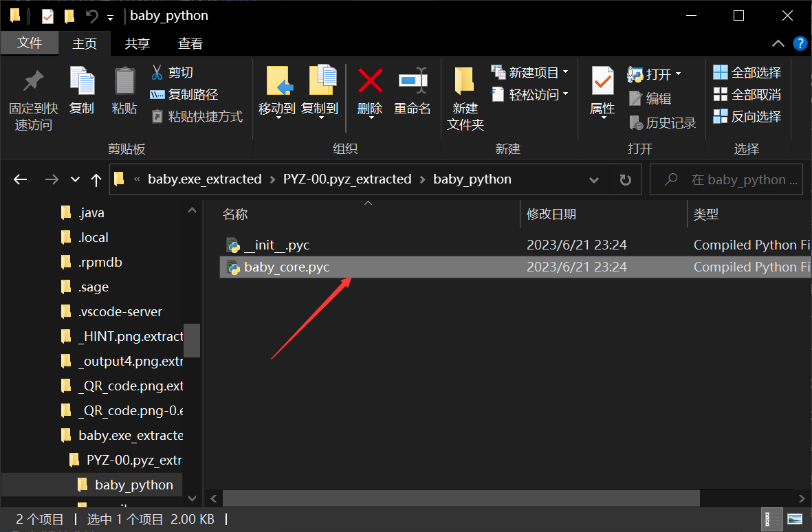Click navigation pane scrollbar down arrow
The image size is (812, 532).
click(x=192, y=498)
